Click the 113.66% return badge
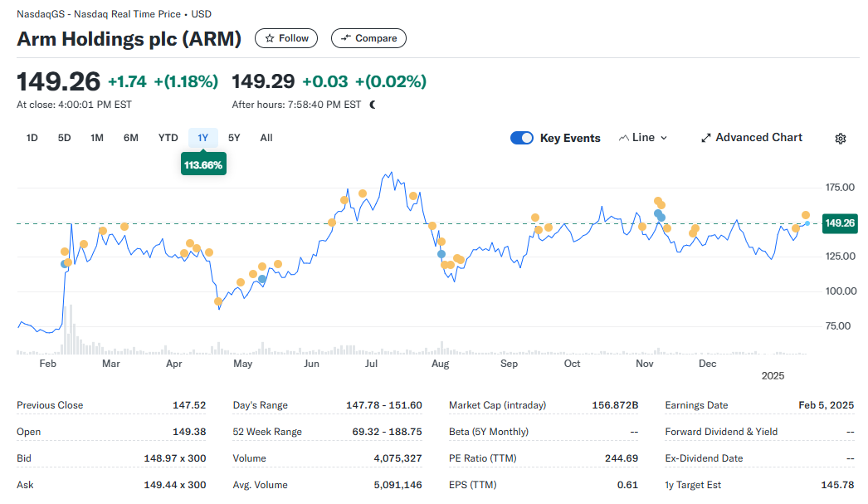Image resolution: width=868 pixels, height=504 pixels. point(203,164)
